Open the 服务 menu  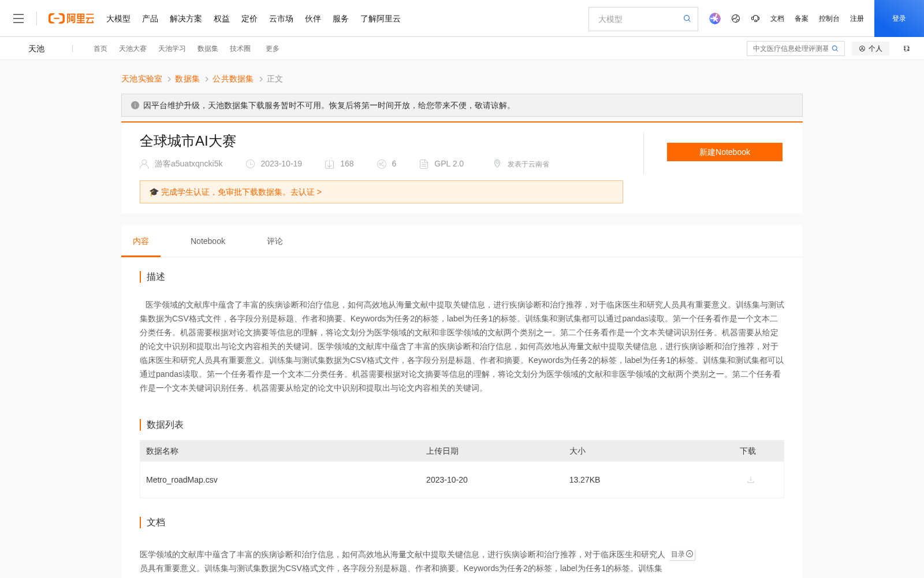(341, 18)
